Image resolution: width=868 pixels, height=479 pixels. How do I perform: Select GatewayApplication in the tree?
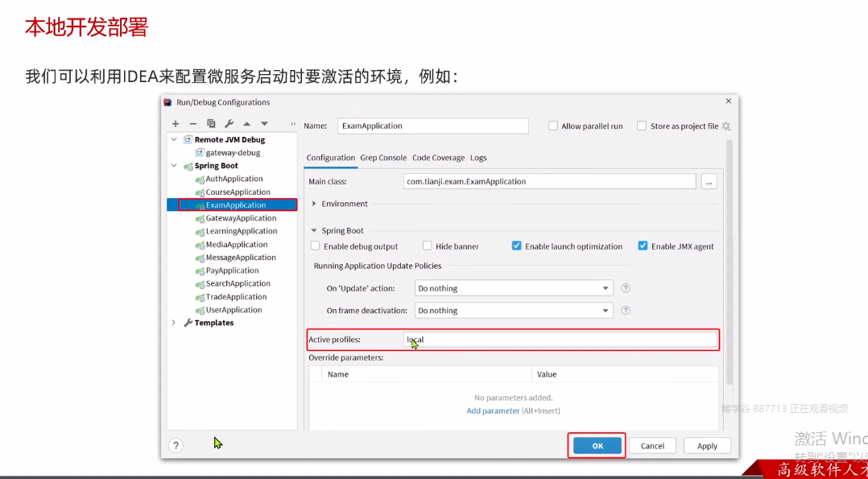click(x=241, y=218)
